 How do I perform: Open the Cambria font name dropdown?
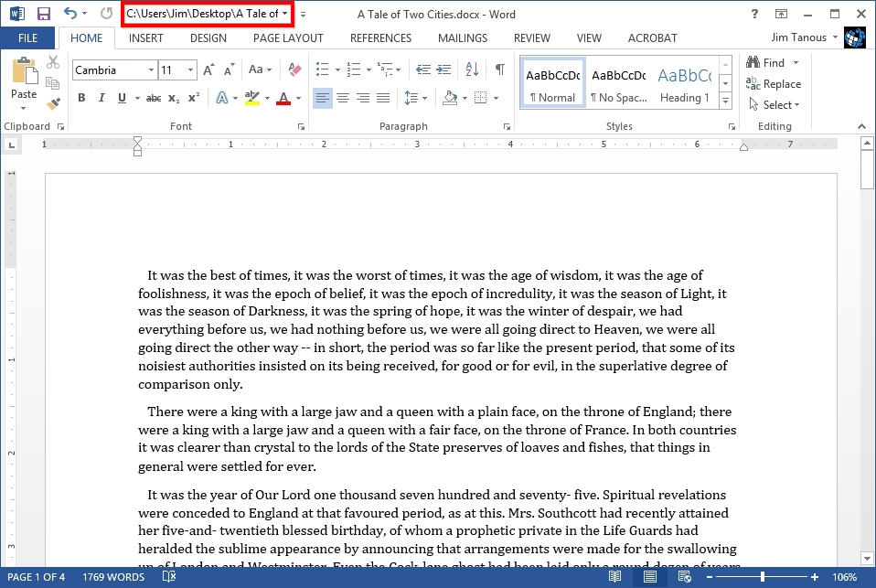pyautogui.click(x=151, y=69)
